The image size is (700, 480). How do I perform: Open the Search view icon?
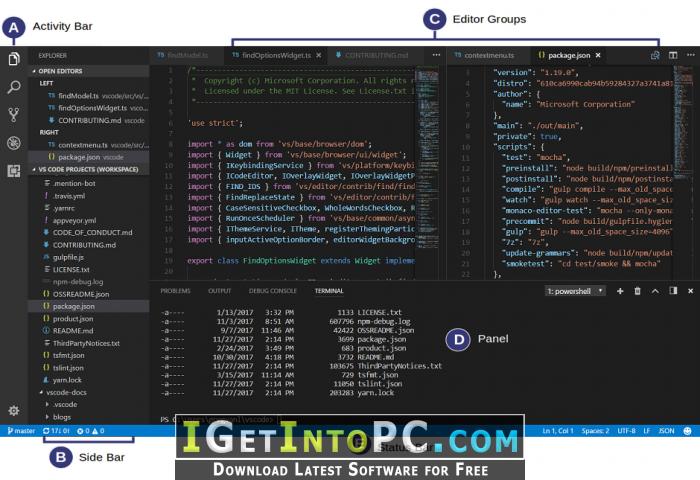coord(14,87)
